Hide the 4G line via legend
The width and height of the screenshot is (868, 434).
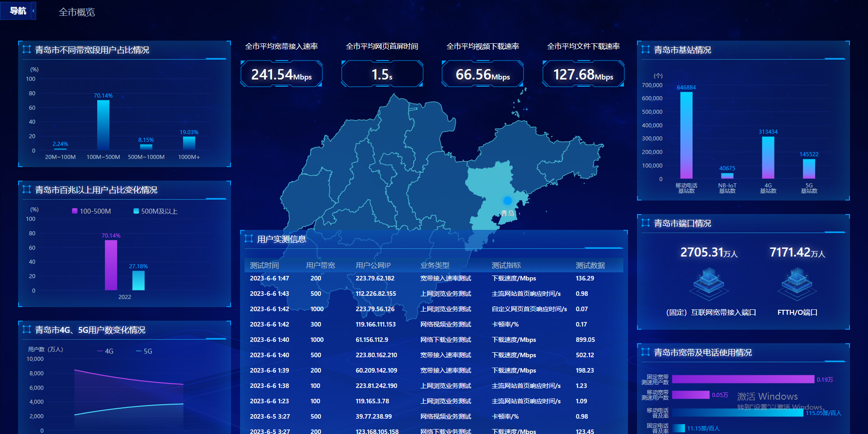105,351
